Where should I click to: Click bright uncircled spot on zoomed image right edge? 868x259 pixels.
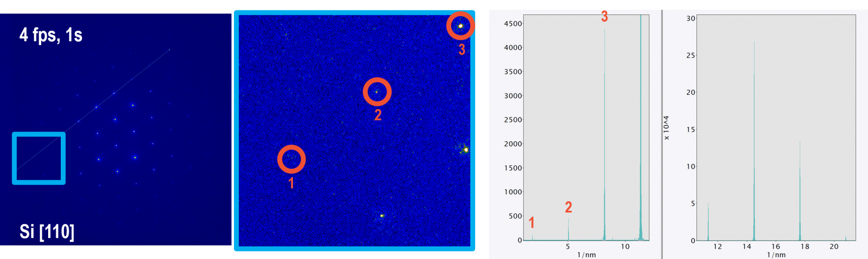click(x=466, y=149)
